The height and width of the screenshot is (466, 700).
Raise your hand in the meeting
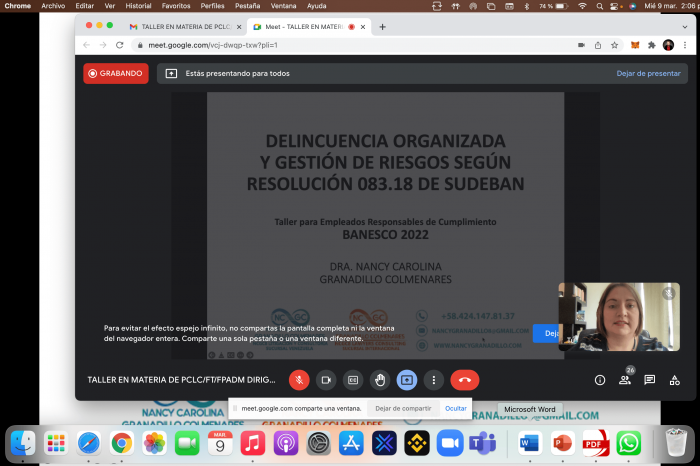click(x=380, y=380)
